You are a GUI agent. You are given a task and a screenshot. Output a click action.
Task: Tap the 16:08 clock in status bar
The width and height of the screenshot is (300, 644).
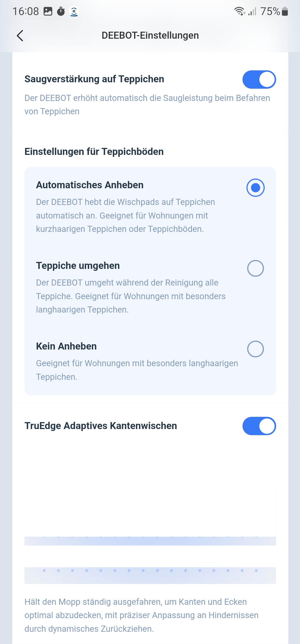(x=26, y=11)
